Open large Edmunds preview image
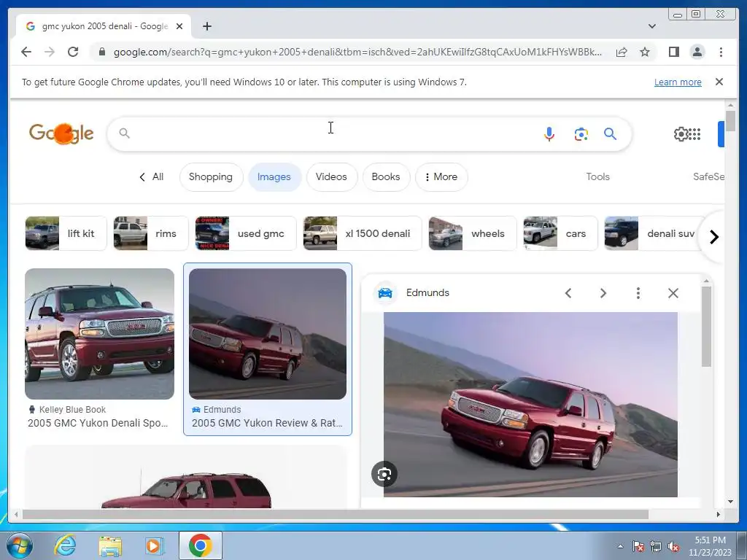Image resolution: width=747 pixels, height=560 pixels. (531, 404)
